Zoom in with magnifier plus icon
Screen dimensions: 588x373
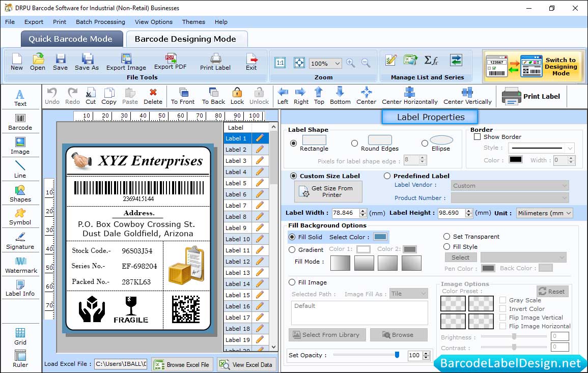pos(351,63)
